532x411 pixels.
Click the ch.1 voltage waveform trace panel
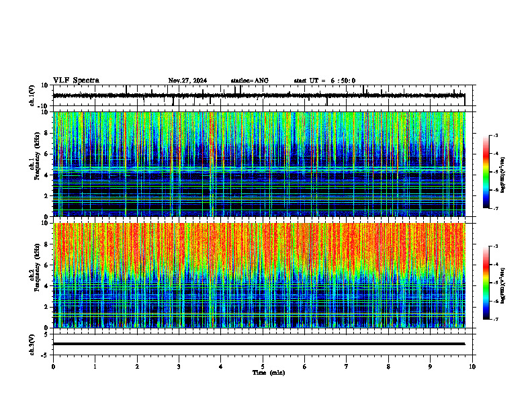click(x=264, y=95)
